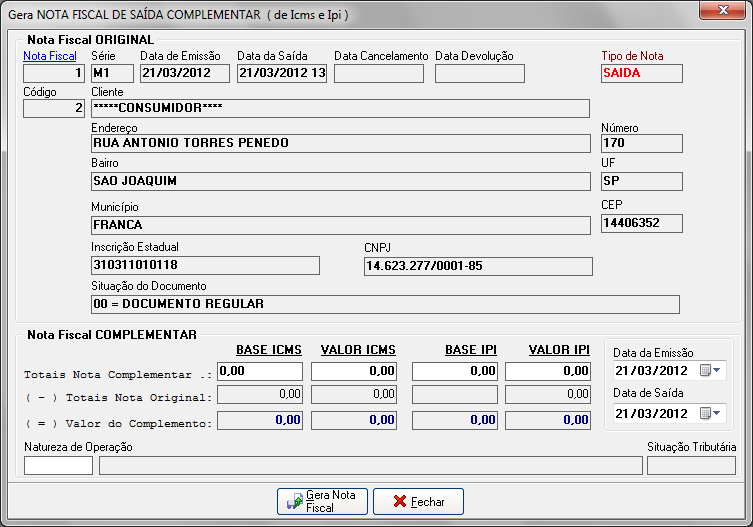The width and height of the screenshot is (753, 527).
Task: Click the VALOR IPI complementar input field
Action: 548,371
